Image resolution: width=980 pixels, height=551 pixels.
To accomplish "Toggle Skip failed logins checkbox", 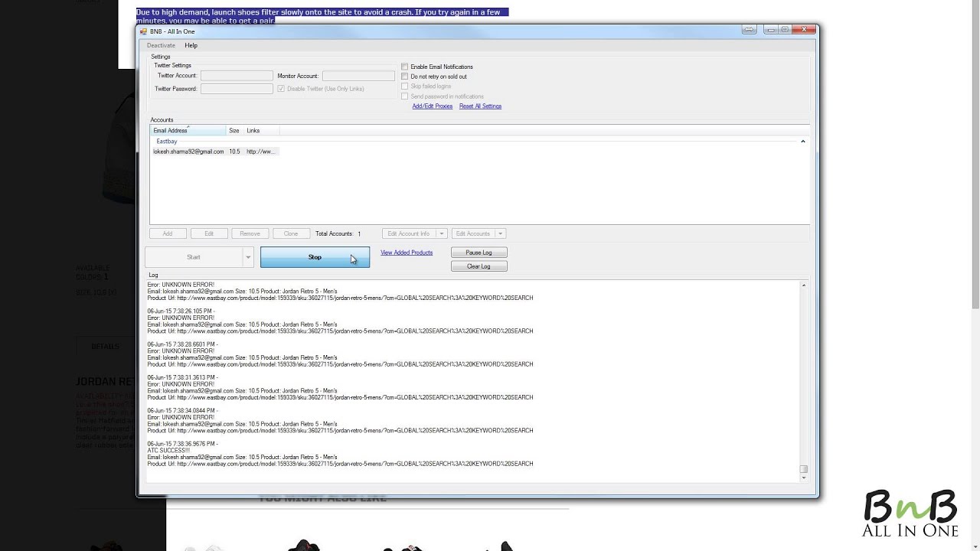I will click(405, 86).
